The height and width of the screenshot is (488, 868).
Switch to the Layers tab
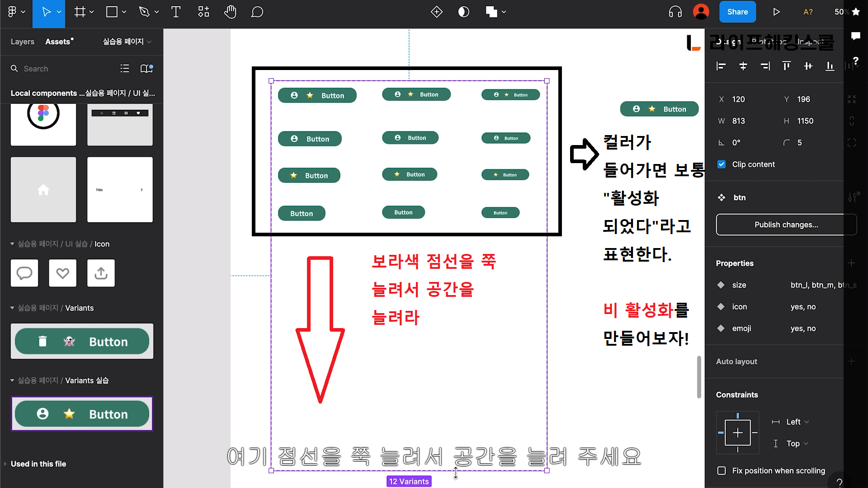[x=22, y=42]
